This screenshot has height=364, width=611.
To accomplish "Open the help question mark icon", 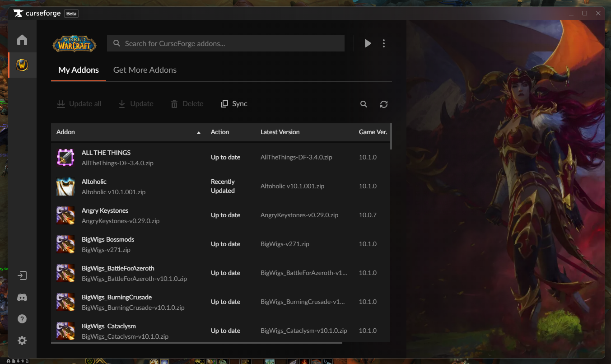I will (22, 319).
